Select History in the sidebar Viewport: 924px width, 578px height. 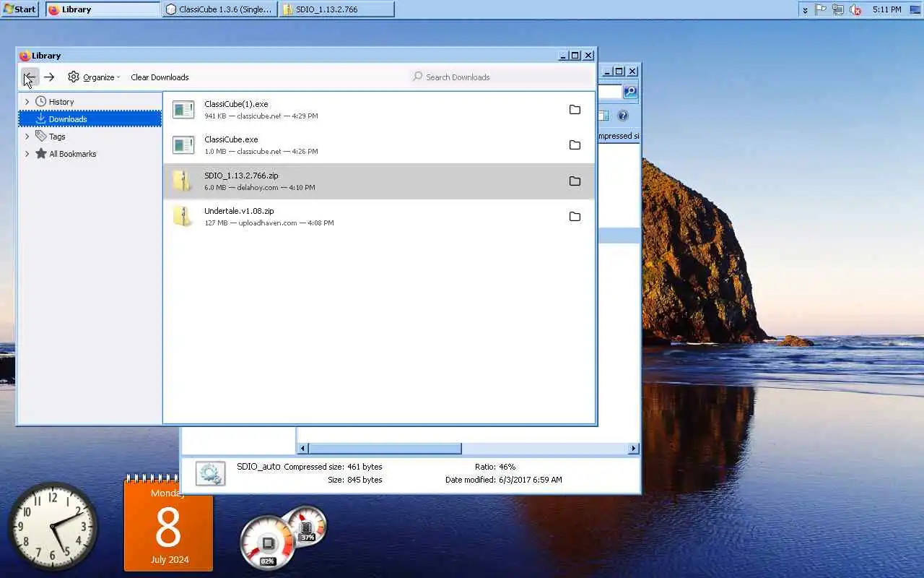pyautogui.click(x=61, y=102)
